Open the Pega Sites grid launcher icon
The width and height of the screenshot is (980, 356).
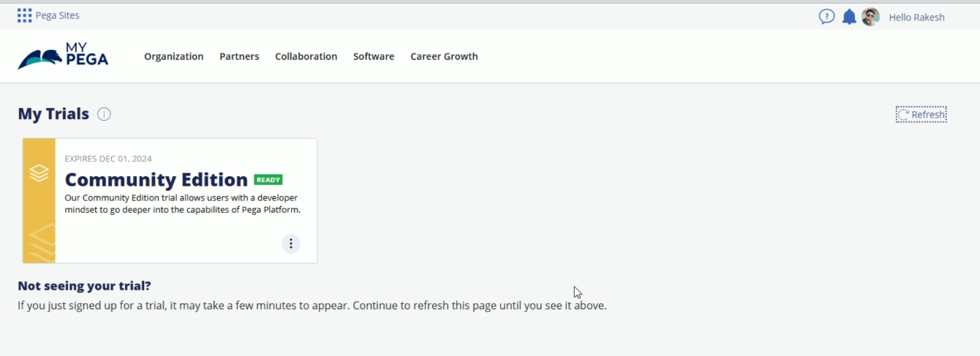(24, 15)
